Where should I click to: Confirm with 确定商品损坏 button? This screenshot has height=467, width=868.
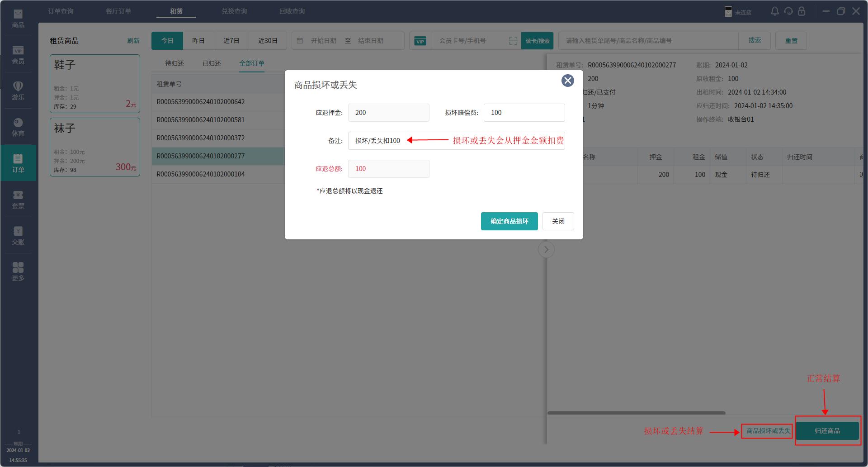509,221
